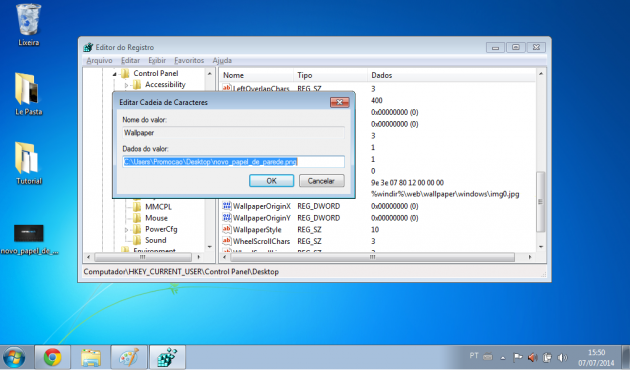Open the Ajuda menu

tap(222, 60)
